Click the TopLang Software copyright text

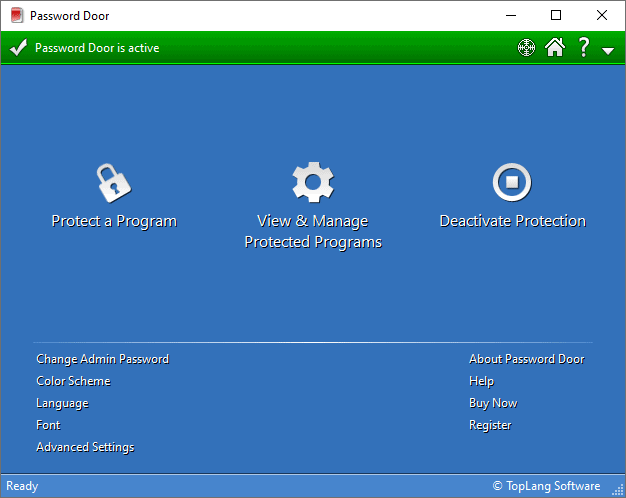pyautogui.click(x=546, y=486)
